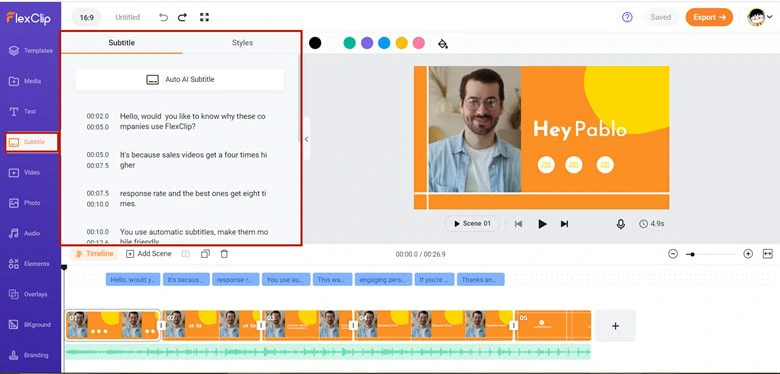Select 'Hello, would y...' subtitle clip on timeline
The height and width of the screenshot is (374, 780).
point(133,280)
